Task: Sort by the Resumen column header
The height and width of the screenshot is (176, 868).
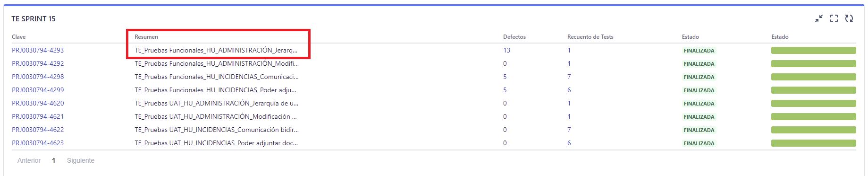Action: [146, 37]
